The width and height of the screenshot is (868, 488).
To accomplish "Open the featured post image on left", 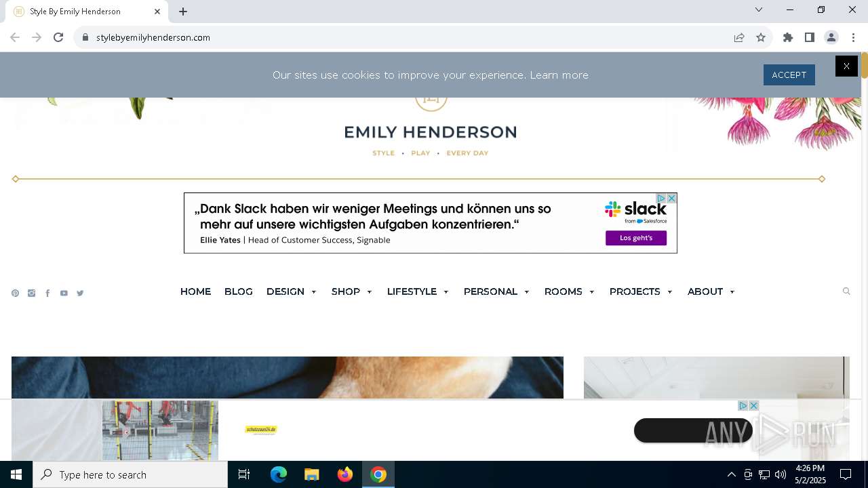I will click(288, 378).
